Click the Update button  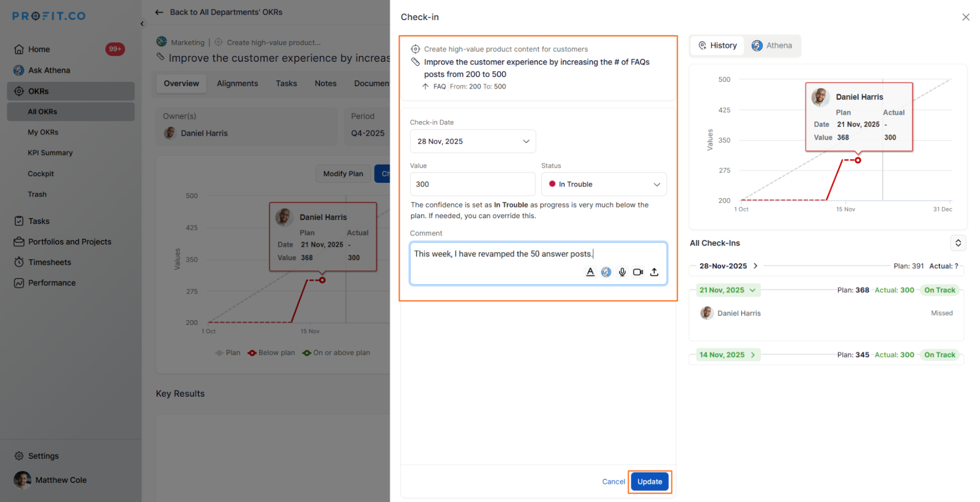(650, 482)
